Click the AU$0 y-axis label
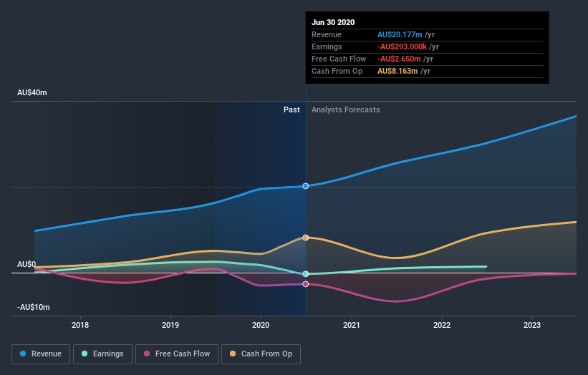588x375 pixels. [26, 265]
